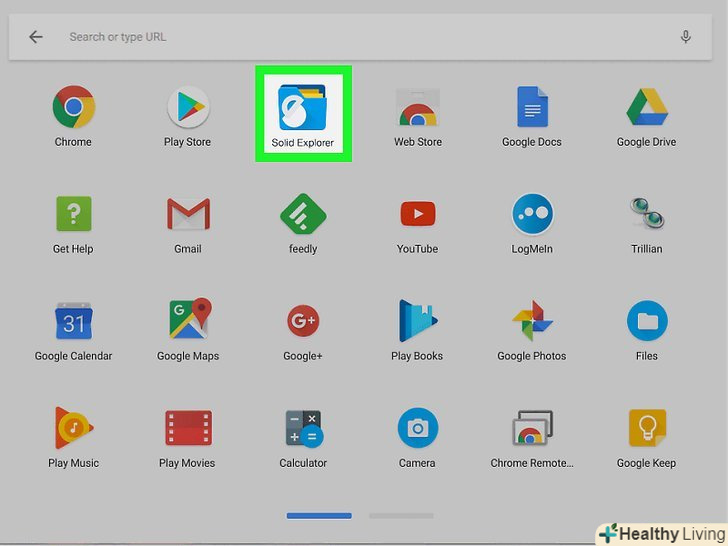Launch Google Docs
Image resolution: width=728 pixels, height=546 pixels.
pyautogui.click(x=532, y=107)
